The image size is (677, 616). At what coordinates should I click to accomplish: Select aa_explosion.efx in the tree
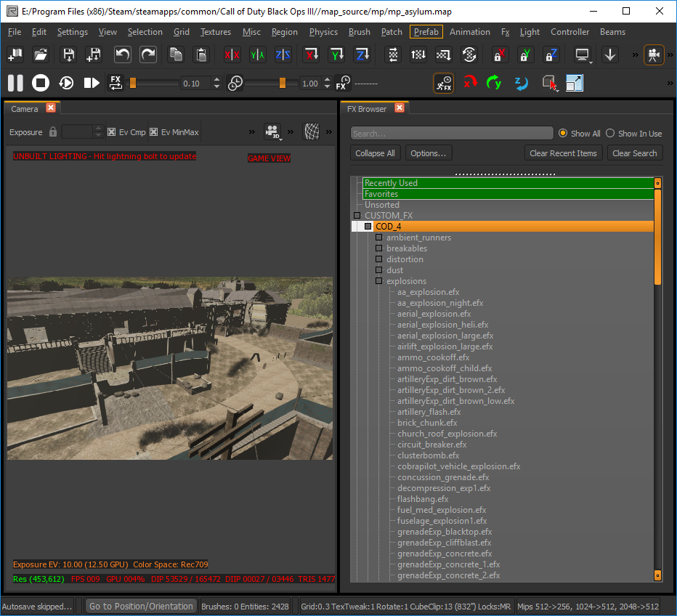[x=428, y=292]
